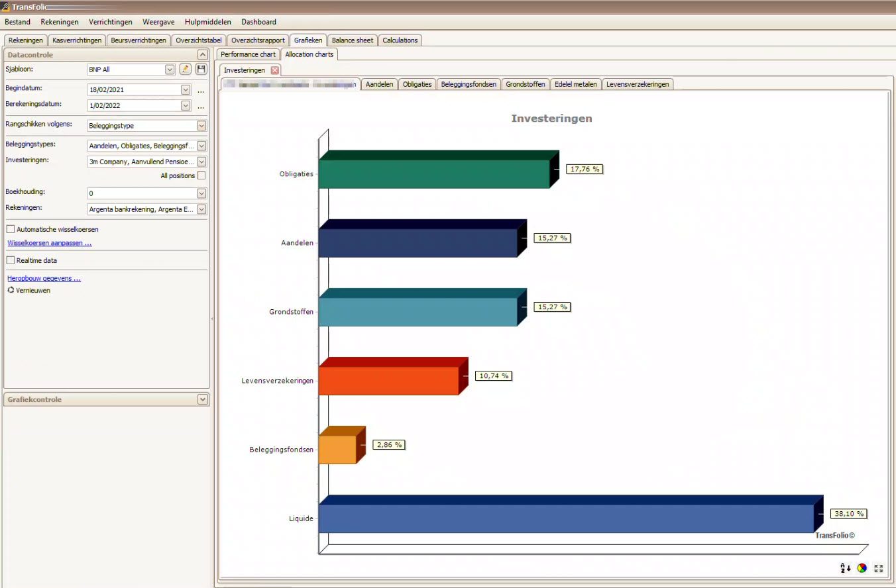Open the ellipsis button next to Investeringen
This screenshot has height=588, width=896.
click(201, 162)
